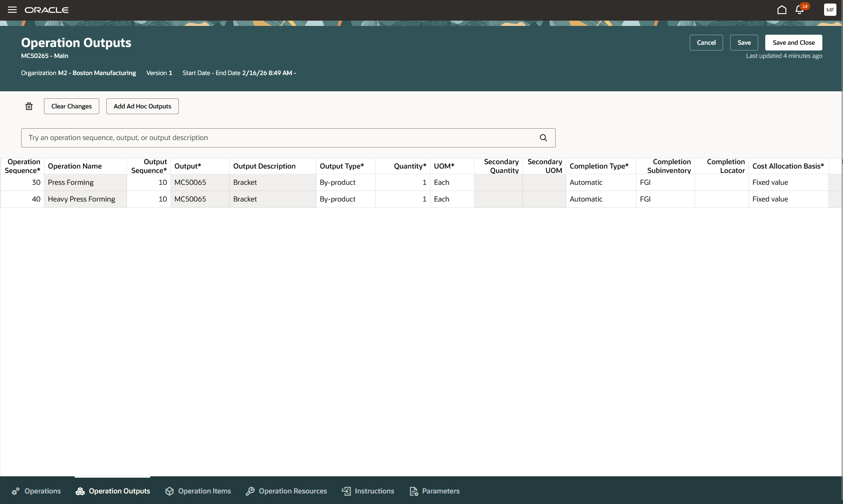
Task: Click Save and Close
Action: [793, 43]
